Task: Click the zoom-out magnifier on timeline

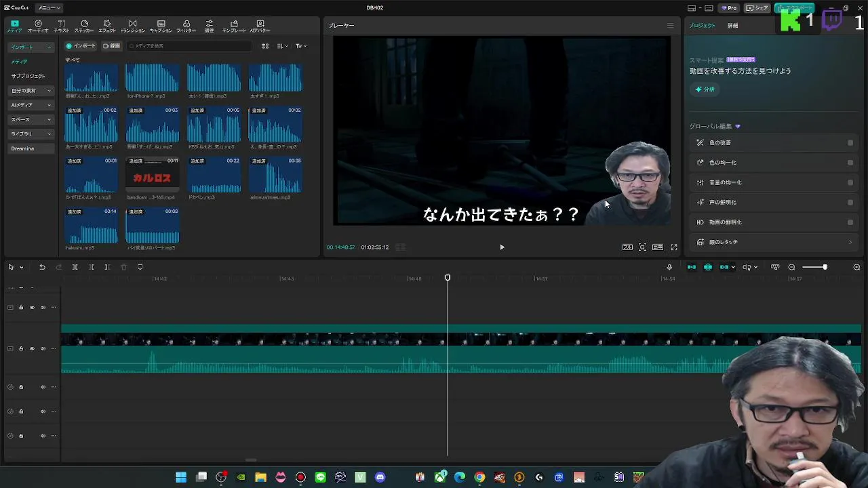Action: [x=791, y=267]
